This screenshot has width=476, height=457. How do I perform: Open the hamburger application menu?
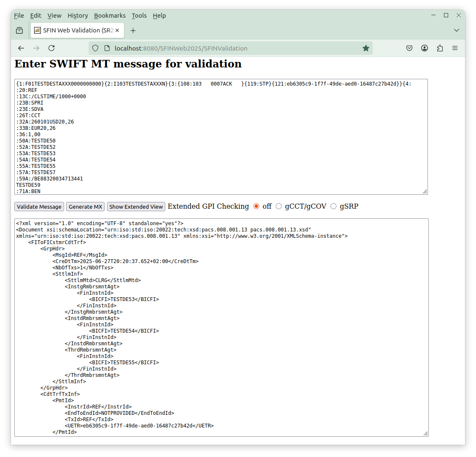[455, 48]
